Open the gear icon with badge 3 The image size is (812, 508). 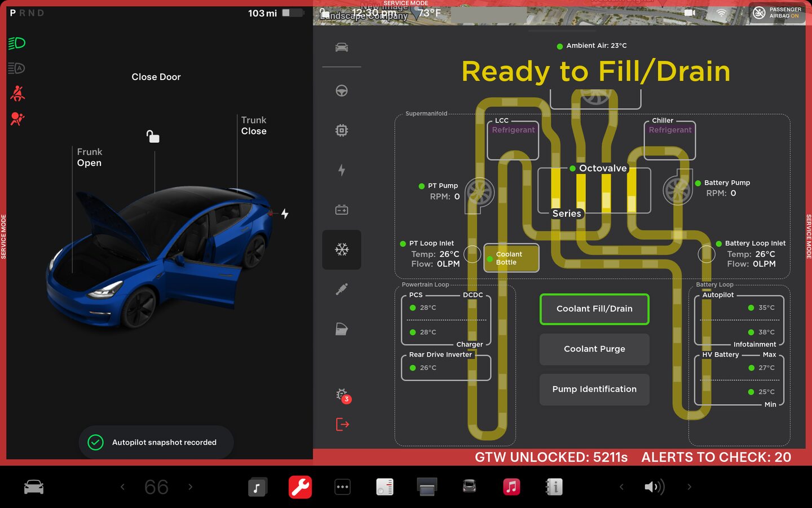[x=342, y=395]
